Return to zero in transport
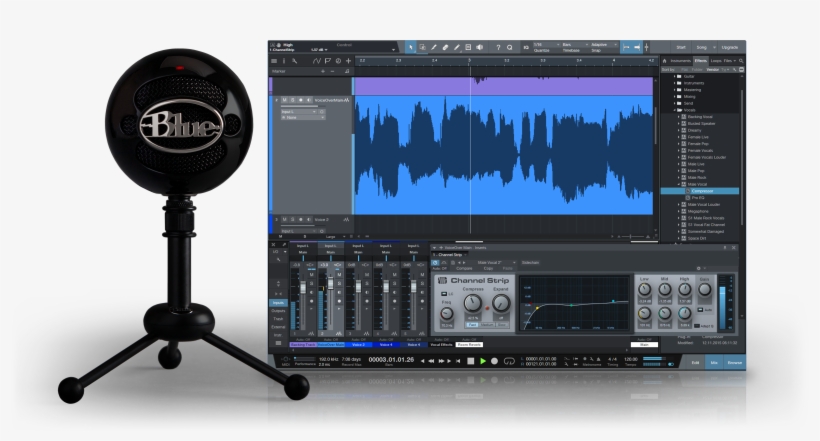Image resolution: width=820 pixels, height=441 pixels. click(458, 361)
